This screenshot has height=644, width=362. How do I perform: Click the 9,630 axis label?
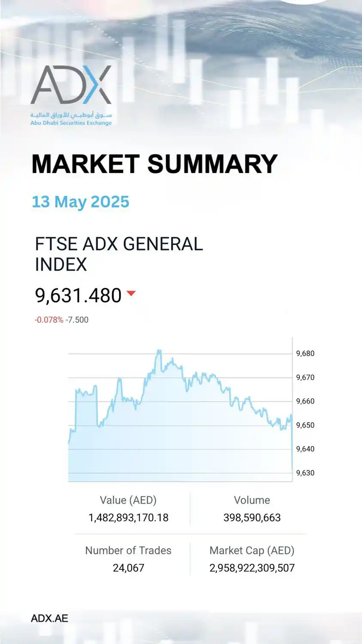[305, 473]
